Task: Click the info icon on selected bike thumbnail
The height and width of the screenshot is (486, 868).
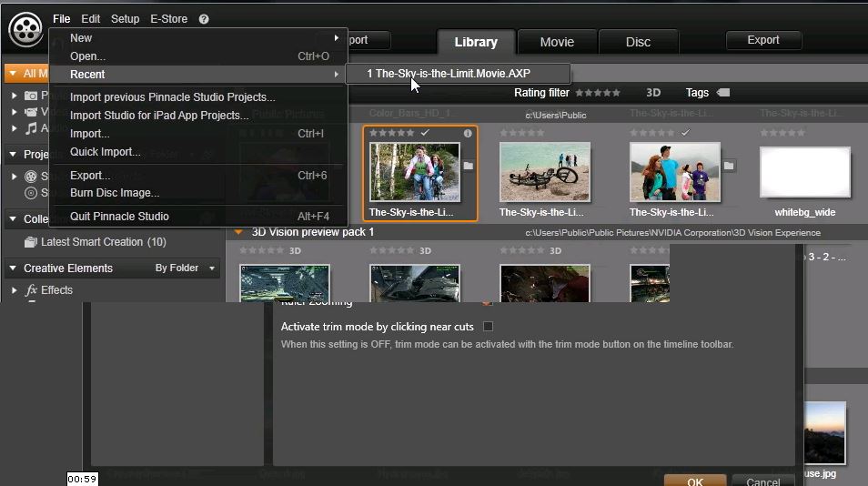Action: [468, 133]
